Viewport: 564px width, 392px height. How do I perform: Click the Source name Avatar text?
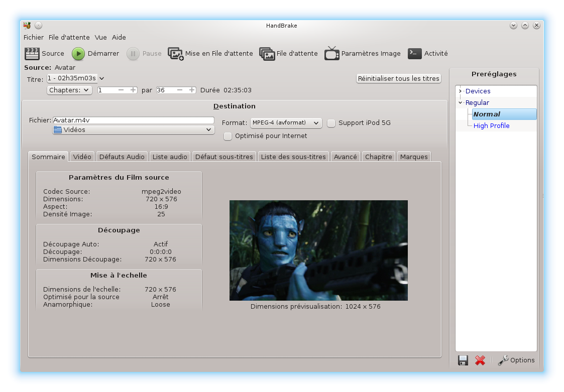tap(65, 68)
